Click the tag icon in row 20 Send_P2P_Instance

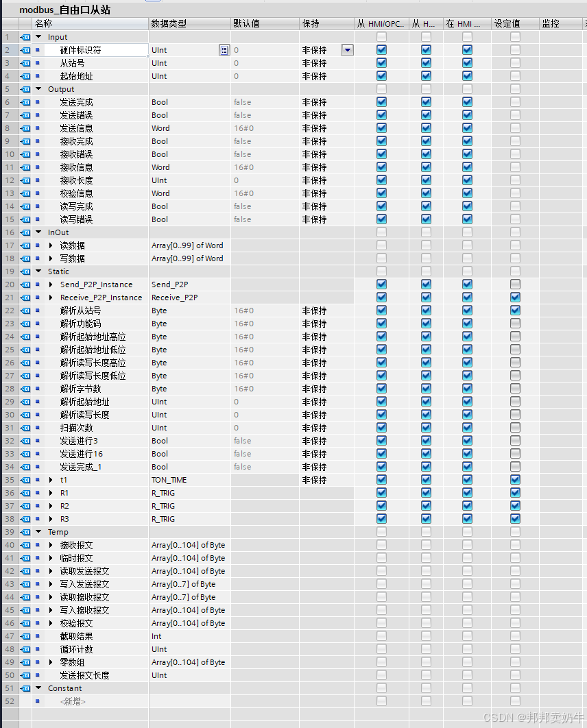(25, 284)
